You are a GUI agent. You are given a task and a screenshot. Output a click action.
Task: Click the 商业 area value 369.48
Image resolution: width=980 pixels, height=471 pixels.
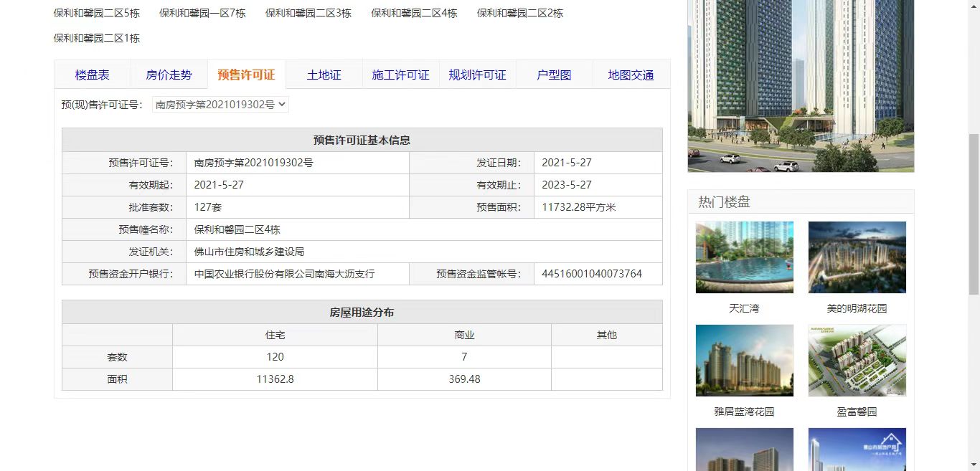click(464, 379)
